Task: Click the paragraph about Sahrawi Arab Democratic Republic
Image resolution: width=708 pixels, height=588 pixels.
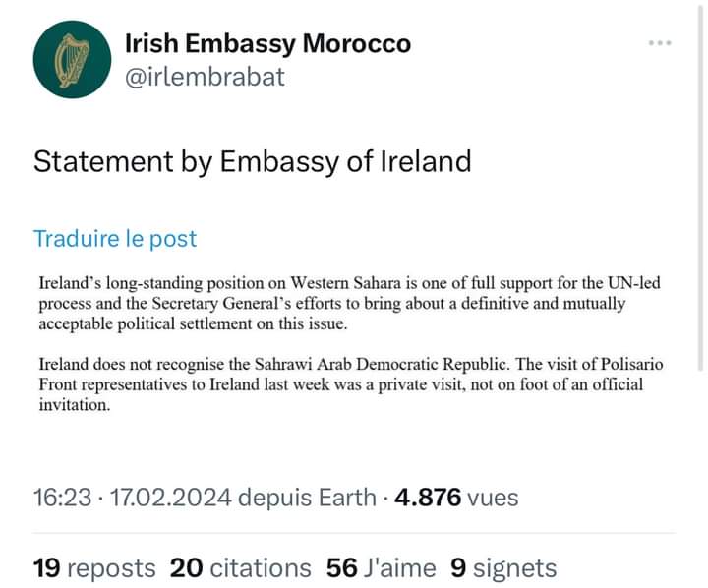Action: click(x=351, y=384)
